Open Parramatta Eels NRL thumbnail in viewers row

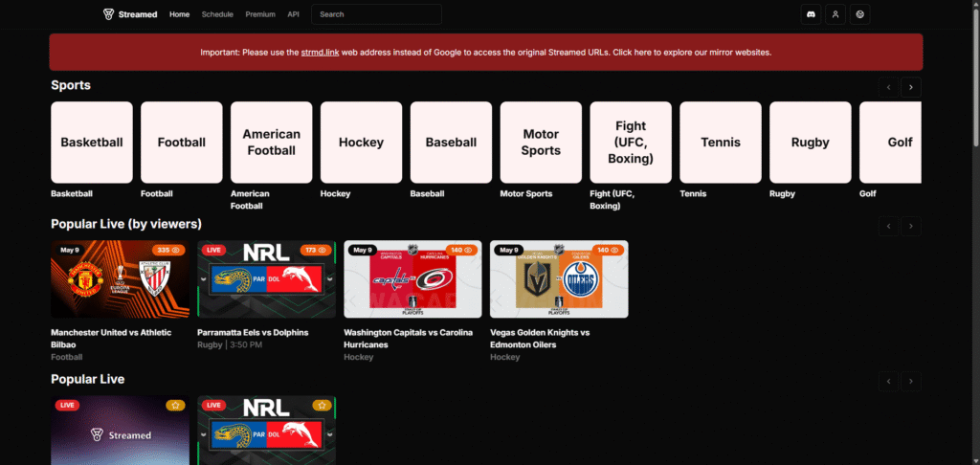click(266, 279)
